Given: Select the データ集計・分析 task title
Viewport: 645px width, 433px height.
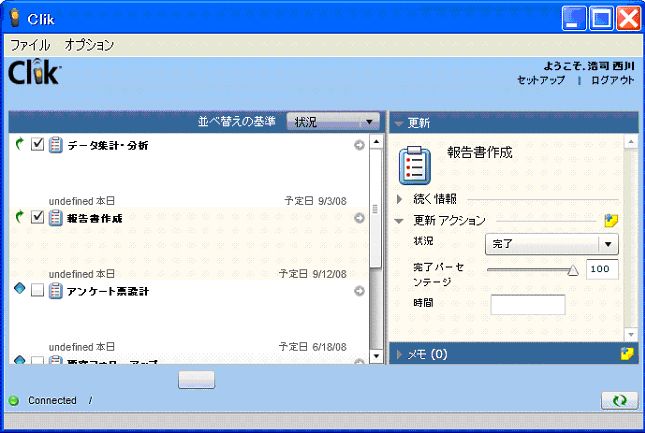Looking at the screenshot, I should coord(108,145).
